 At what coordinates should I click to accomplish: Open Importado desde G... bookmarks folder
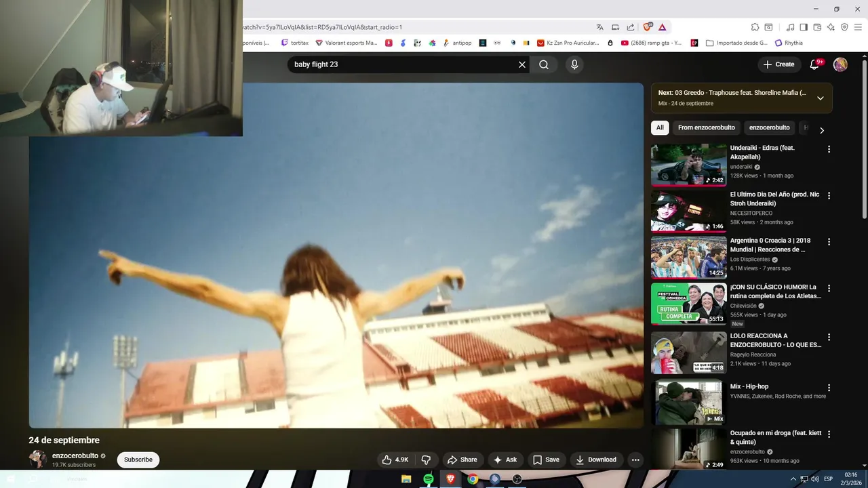tap(737, 43)
